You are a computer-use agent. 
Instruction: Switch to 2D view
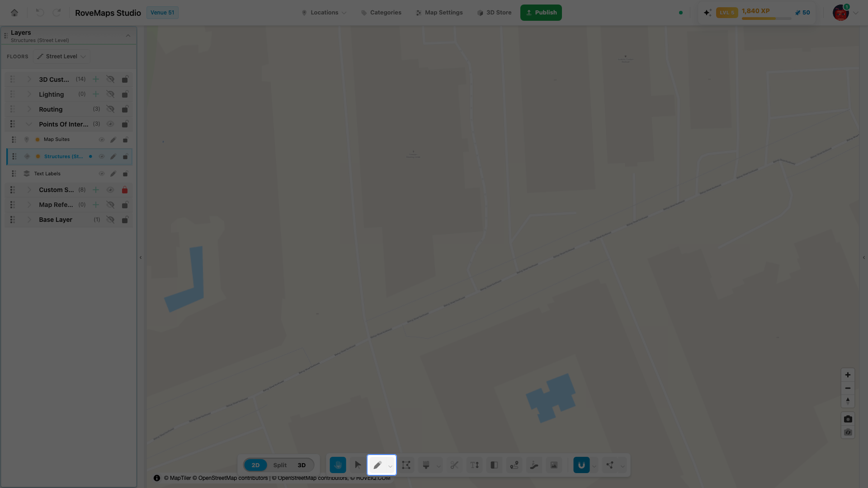click(255, 465)
